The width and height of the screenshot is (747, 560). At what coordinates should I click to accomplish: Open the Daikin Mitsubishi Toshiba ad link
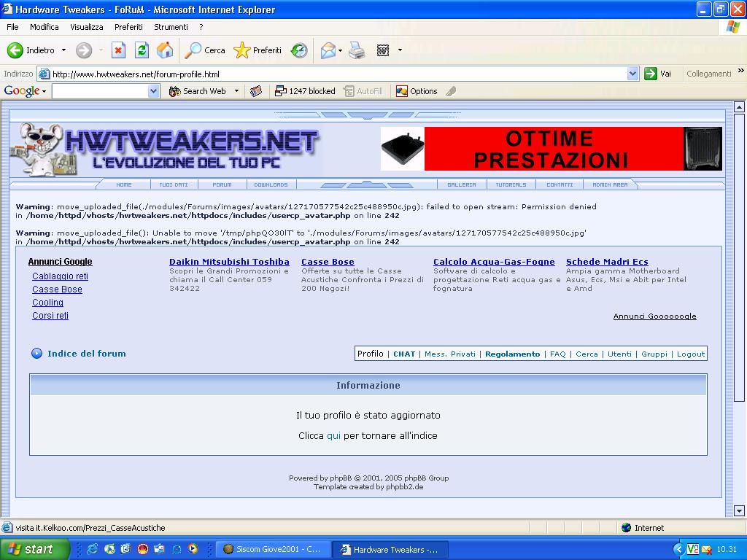point(230,262)
